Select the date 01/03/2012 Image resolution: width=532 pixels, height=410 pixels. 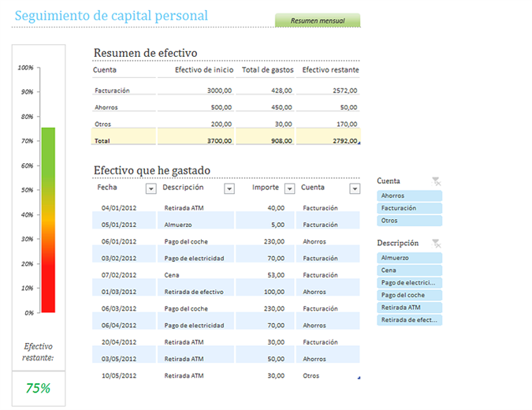click(119, 292)
